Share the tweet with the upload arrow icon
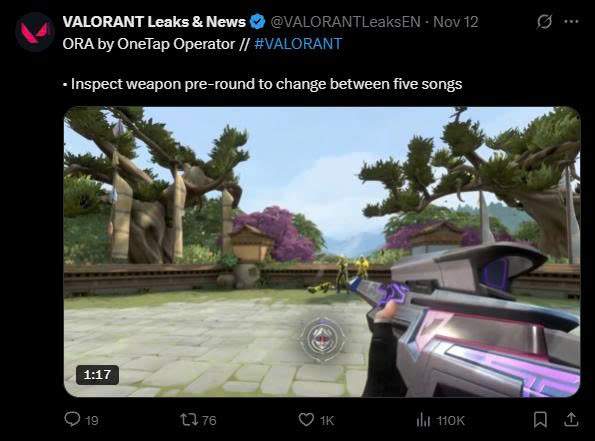Image resolution: width=595 pixels, height=441 pixels. tap(571, 419)
